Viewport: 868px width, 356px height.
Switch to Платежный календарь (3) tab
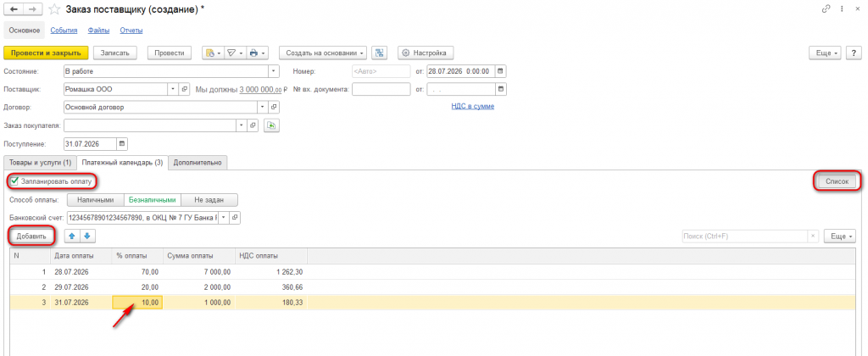pyautogui.click(x=122, y=163)
